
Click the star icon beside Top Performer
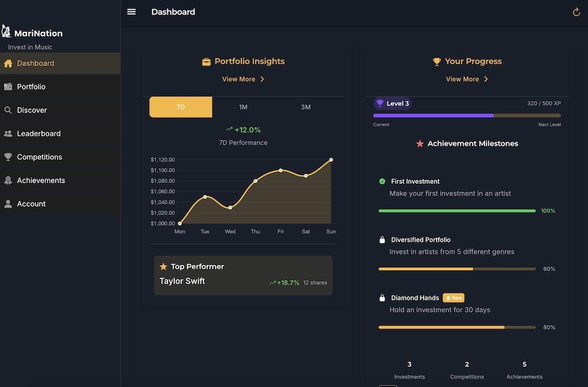coord(163,266)
